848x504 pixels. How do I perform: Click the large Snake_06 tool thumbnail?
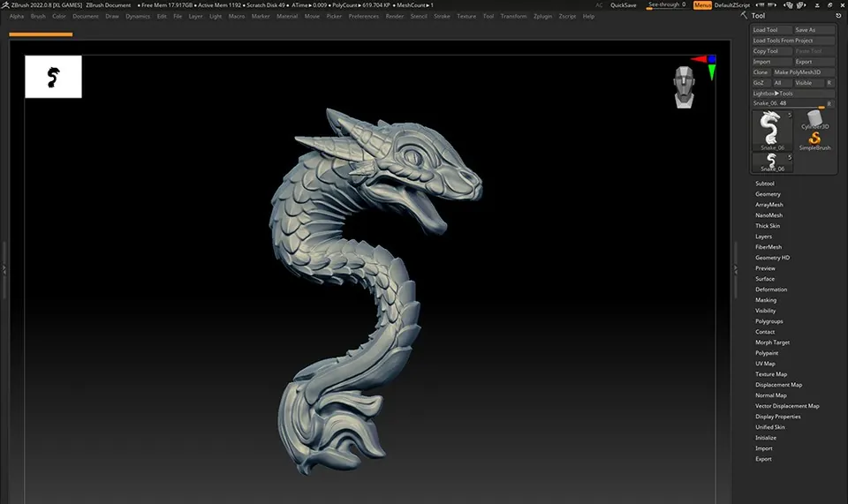(x=772, y=130)
